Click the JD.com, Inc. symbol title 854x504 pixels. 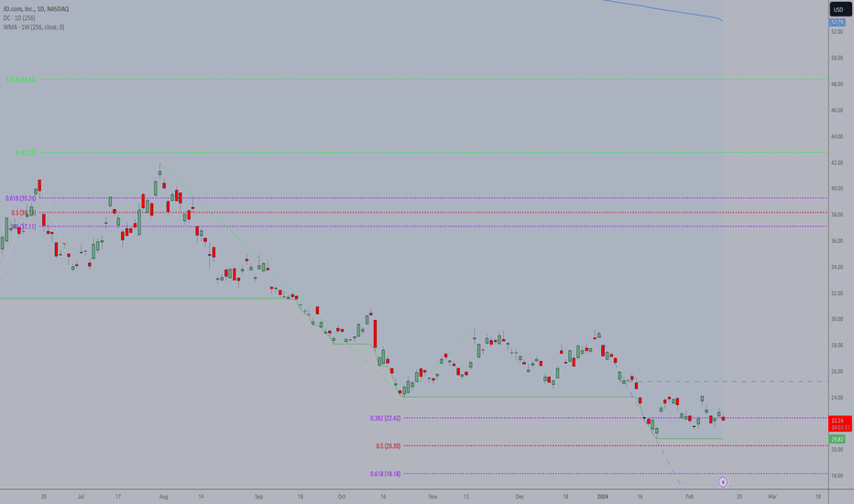click(x=36, y=9)
